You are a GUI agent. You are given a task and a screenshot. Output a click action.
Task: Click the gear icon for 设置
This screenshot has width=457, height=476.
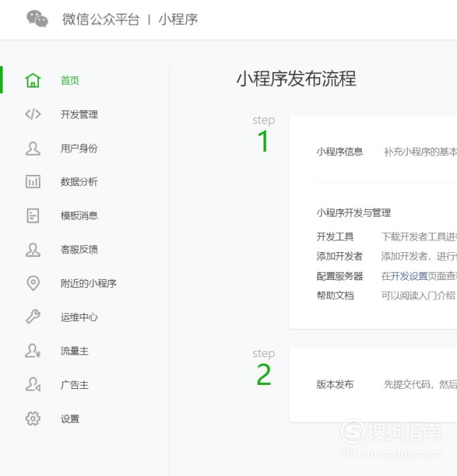[33, 419]
